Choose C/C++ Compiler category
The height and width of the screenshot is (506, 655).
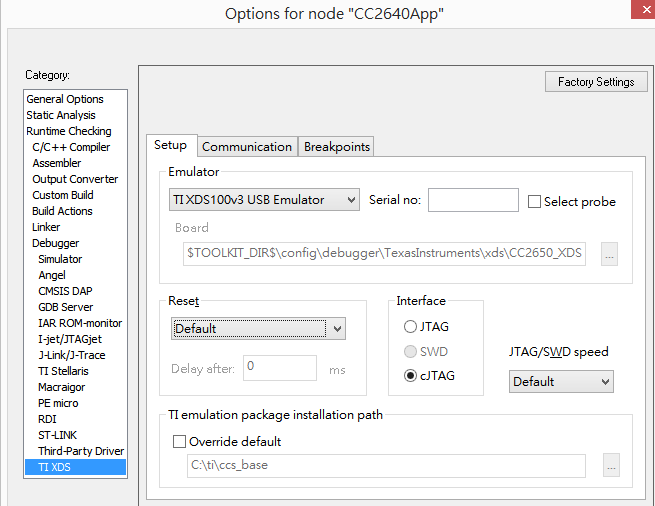pos(71,147)
